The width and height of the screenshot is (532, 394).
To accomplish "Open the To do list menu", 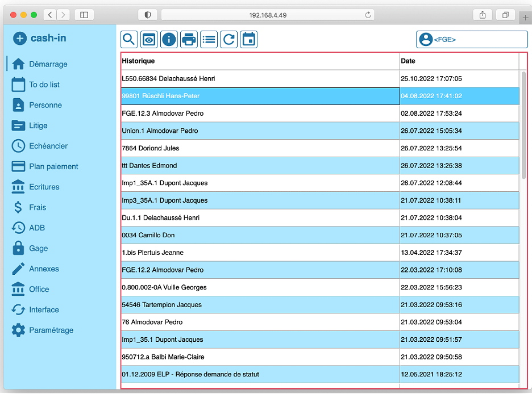I will click(x=44, y=85).
